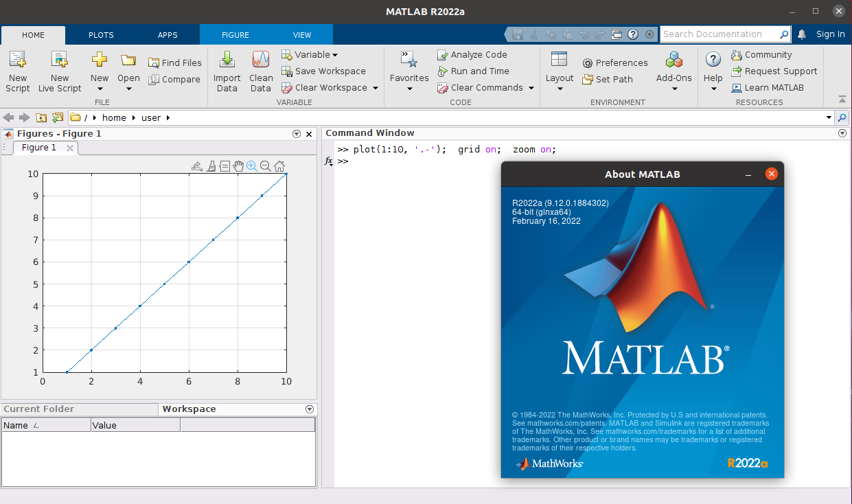Click Request Support
This screenshot has height=504, width=852.
774,71
